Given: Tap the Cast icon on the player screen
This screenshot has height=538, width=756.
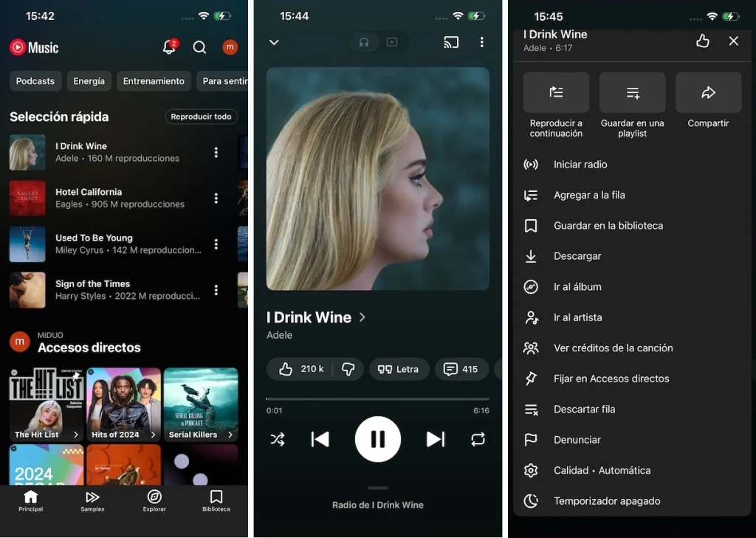Looking at the screenshot, I should (451, 43).
